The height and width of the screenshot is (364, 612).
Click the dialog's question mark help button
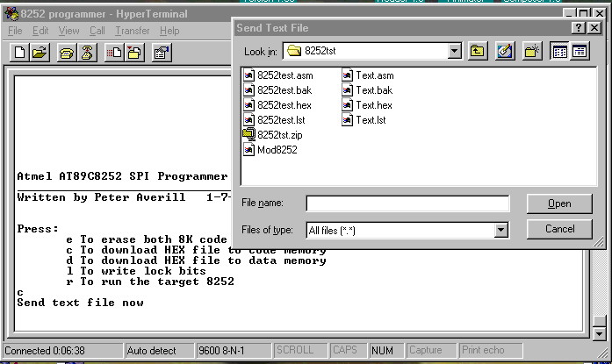click(579, 28)
